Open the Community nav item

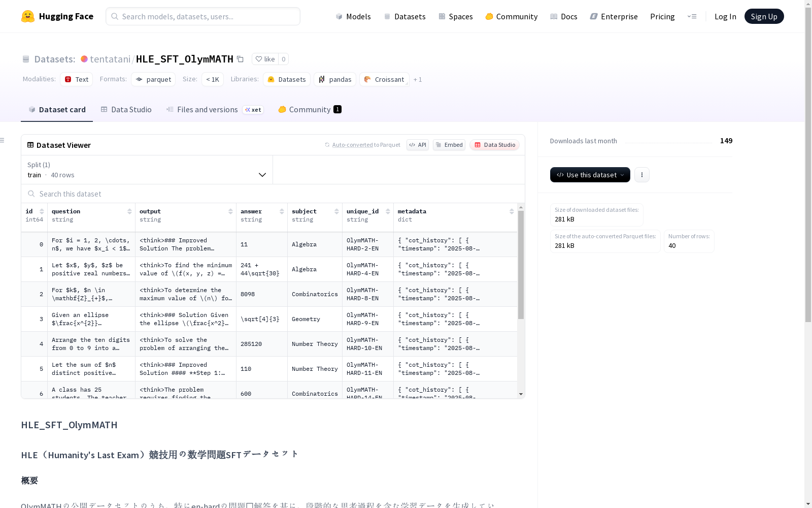click(x=511, y=16)
